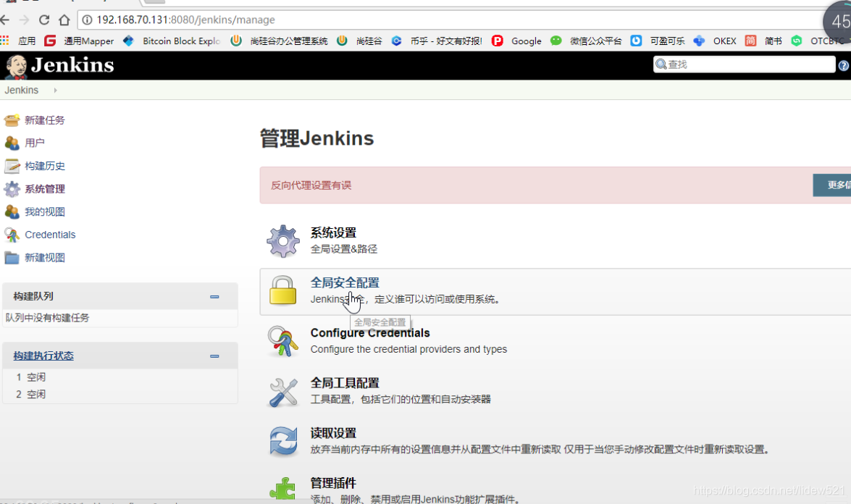The height and width of the screenshot is (504, 851).
Task: Collapse the 构建队列 panel
Action: pos(214,297)
